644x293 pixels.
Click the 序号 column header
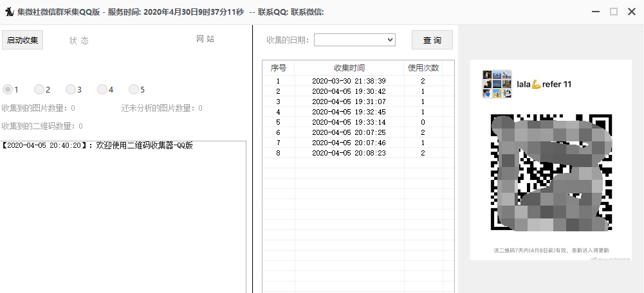(279, 67)
